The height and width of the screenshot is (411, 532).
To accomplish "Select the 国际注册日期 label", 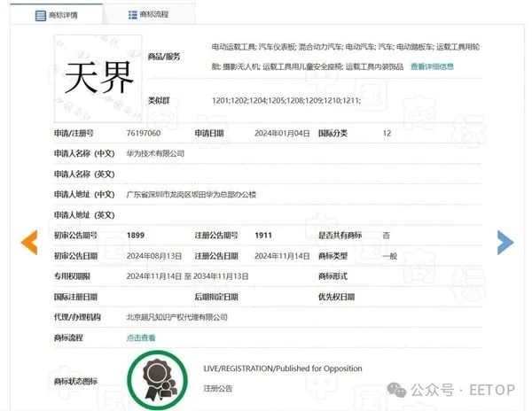I will 75,297.
